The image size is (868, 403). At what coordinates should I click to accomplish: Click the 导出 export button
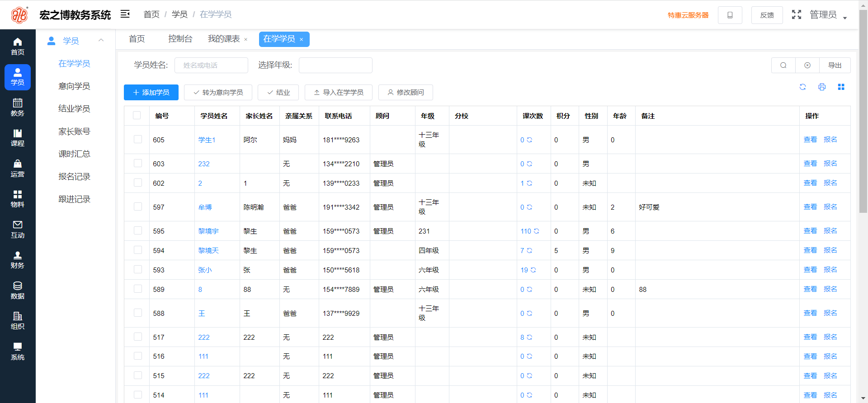point(835,65)
